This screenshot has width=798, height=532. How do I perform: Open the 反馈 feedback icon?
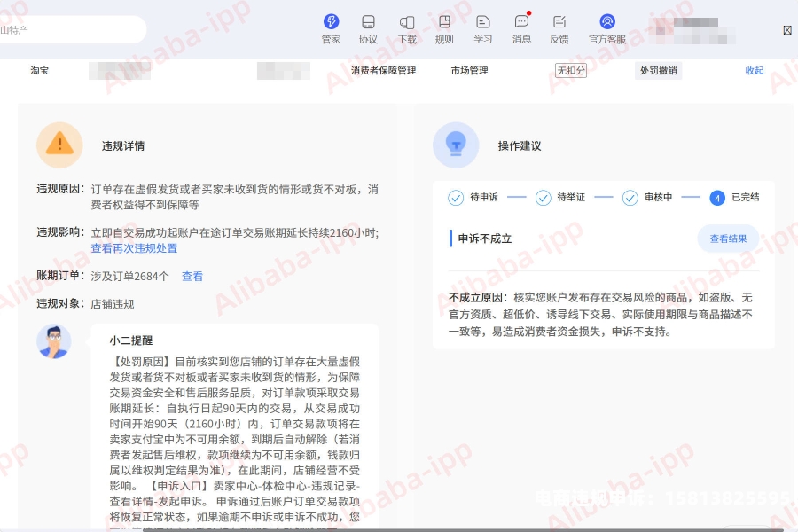click(x=559, y=22)
